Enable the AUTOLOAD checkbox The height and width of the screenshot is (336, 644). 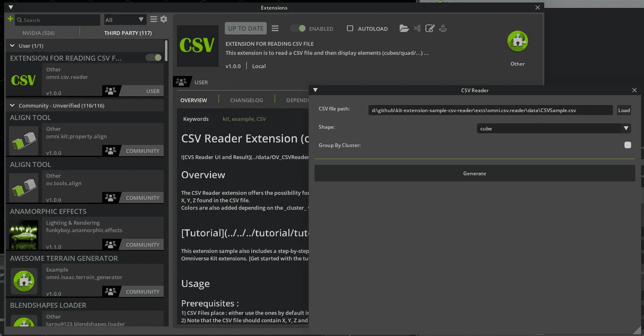point(349,28)
